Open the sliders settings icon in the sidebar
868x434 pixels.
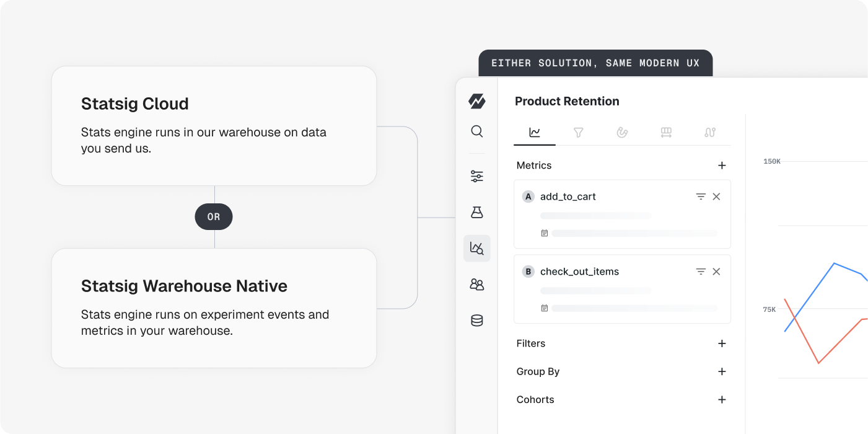477,177
